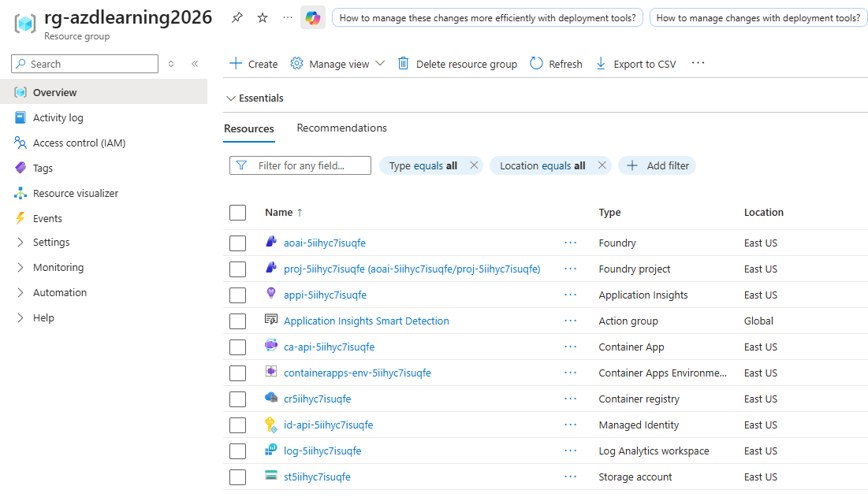Remove the Type equals all filter
Screen dimensions: 868x497
pos(474,165)
